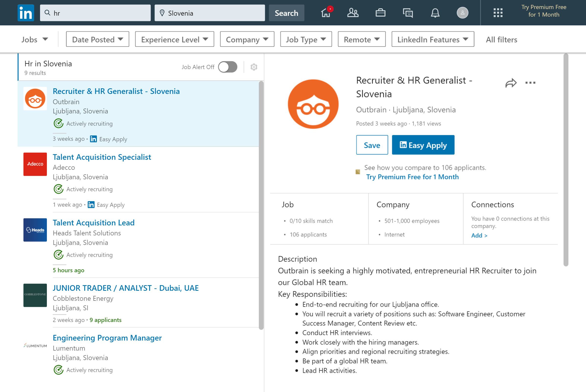586x392 pixels.
Task: Click the Outbrain logo in job list
Action: click(x=35, y=99)
